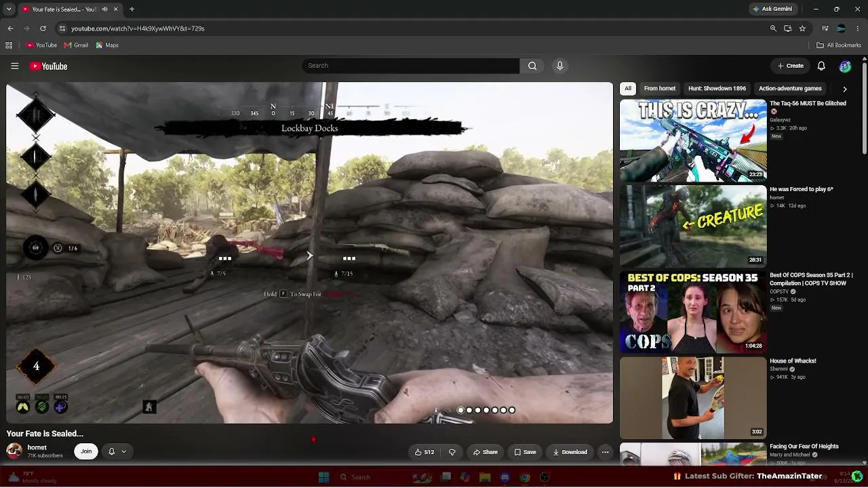Select the Action-adventure games chip
868x488 pixels.
tap(790, 89)
